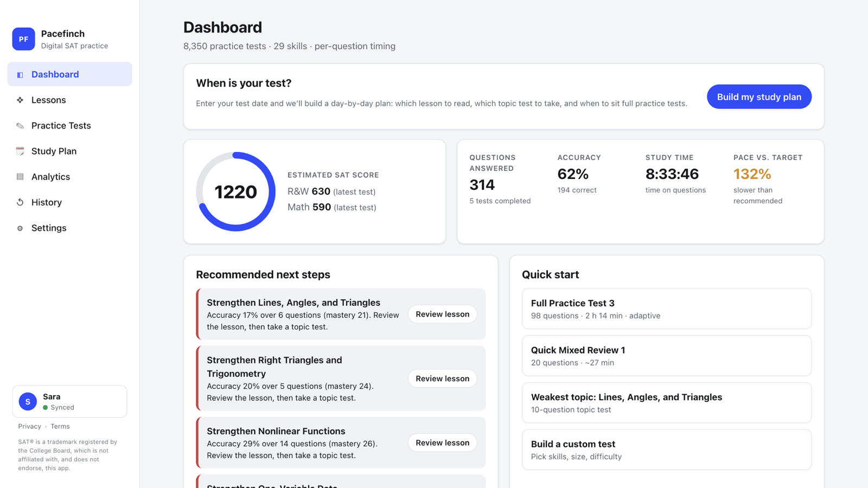The image size is (868, 488).
Task: Click the Settings gear icon
Action: 20,228
